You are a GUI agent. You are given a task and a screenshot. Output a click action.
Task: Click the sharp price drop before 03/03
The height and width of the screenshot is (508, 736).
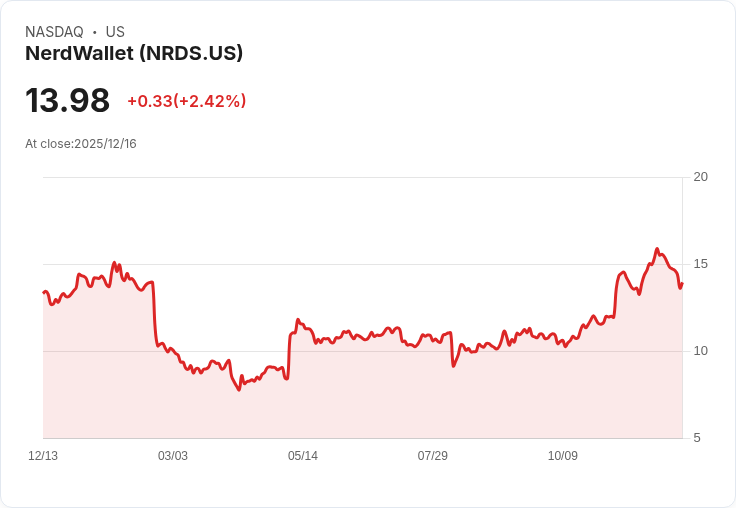click(154, 314)
